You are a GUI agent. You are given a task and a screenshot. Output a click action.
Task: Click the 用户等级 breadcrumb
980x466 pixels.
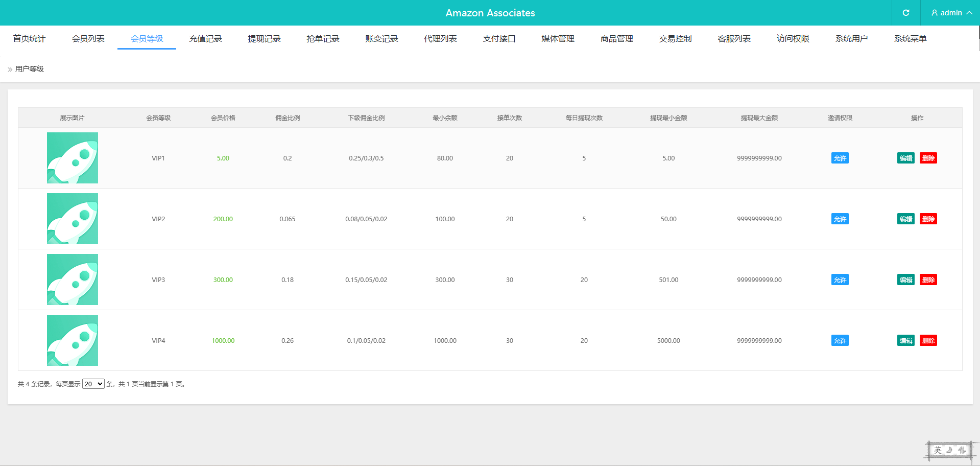(30, 69)
